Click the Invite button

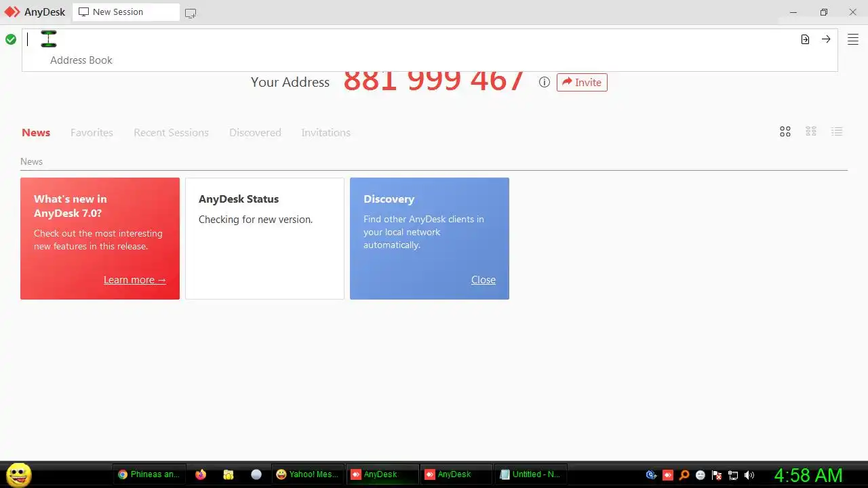(582, 82)
